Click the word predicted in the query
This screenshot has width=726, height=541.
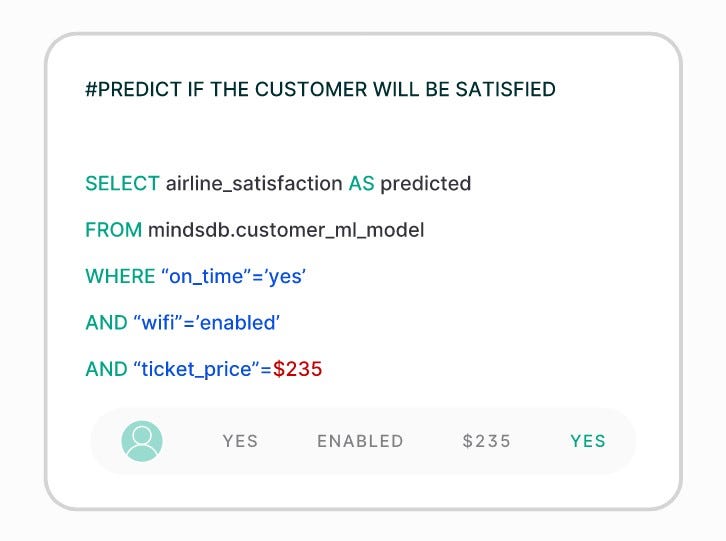coord(426,184)
